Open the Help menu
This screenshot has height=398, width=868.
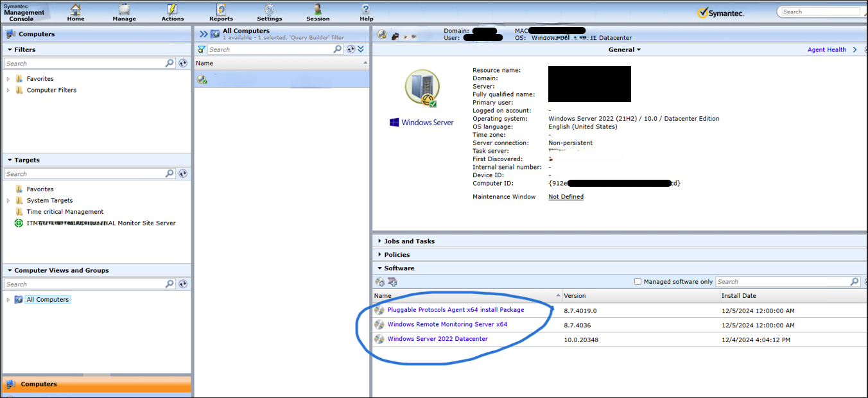pos(366,10)
